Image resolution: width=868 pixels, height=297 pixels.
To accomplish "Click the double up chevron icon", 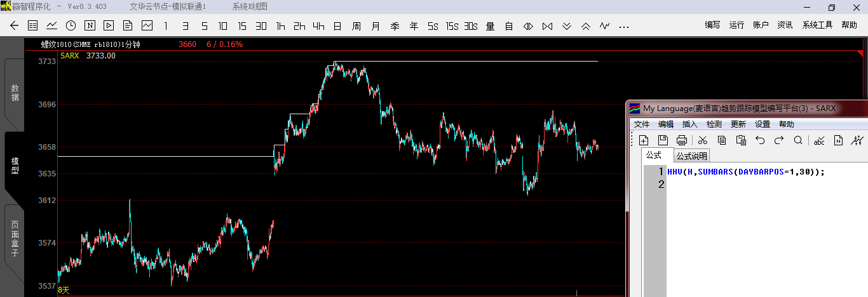I will [586, 26].
